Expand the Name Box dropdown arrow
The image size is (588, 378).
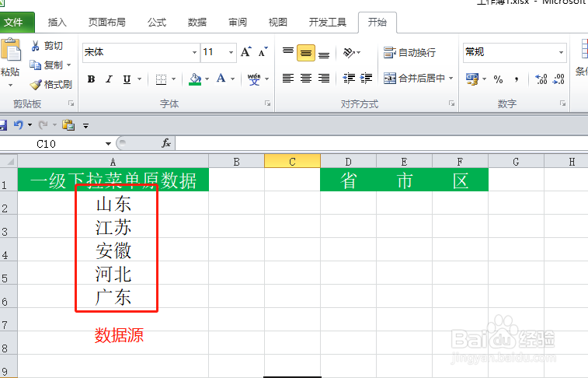pyautogui.click(x=109, y=144)
